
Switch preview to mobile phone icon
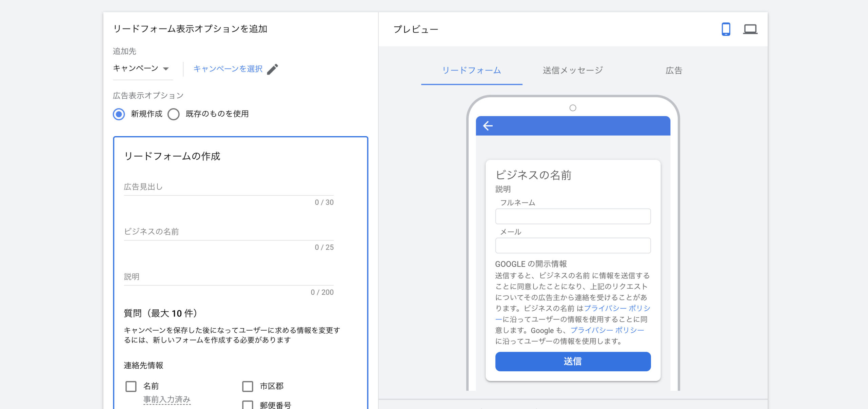726,29
